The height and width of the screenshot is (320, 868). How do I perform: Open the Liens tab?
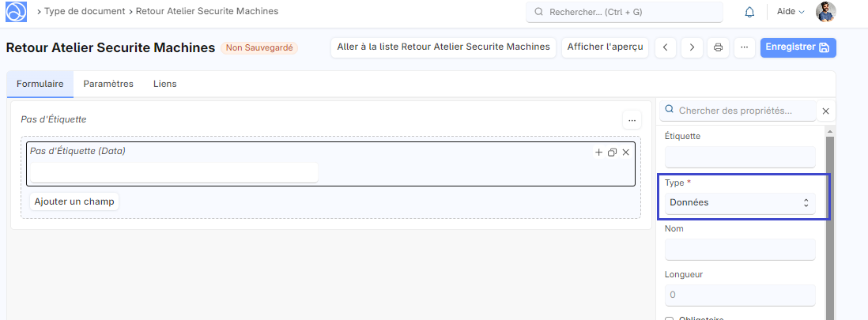pyautogui.click(x=164, y=84)
